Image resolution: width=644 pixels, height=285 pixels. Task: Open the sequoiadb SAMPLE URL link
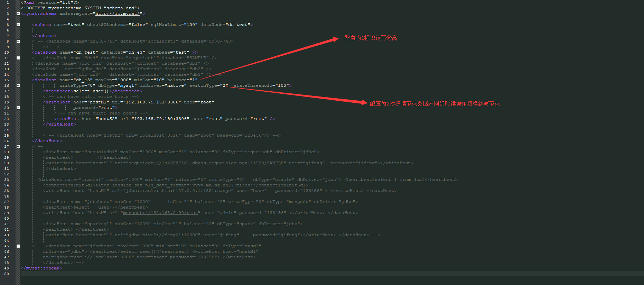click(206, 163)
